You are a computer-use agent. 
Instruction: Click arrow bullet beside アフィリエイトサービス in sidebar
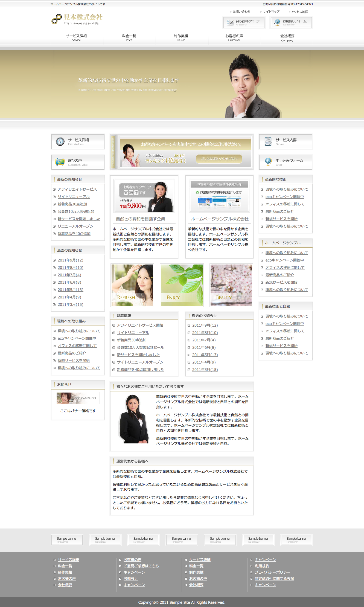pos(54,189)
